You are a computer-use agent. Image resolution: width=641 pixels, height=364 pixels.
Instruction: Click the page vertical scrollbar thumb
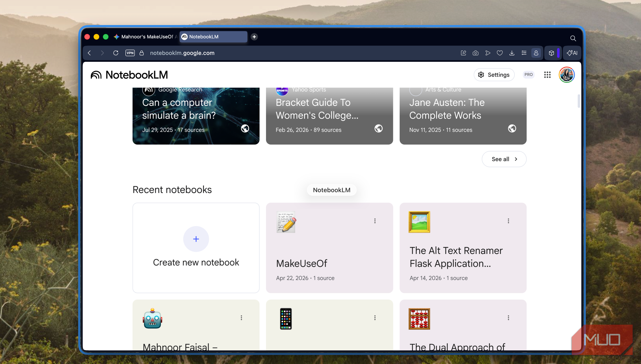coord(579,101)
